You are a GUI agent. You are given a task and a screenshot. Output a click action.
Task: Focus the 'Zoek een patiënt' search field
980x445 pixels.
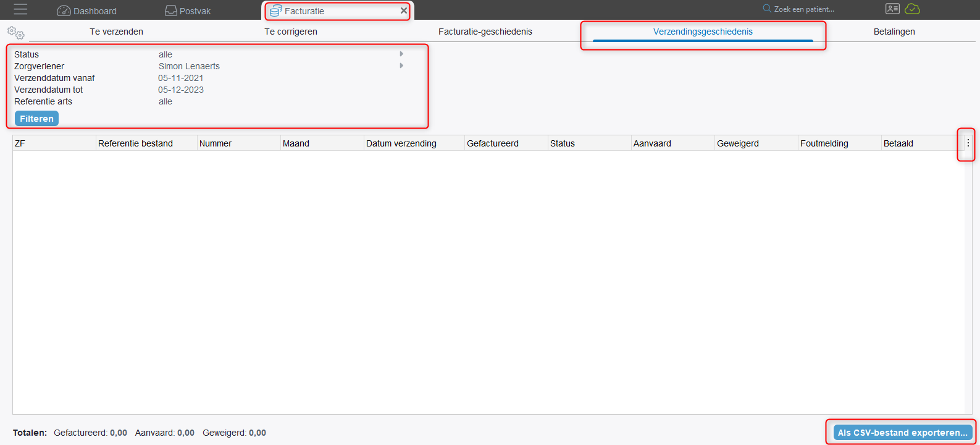pos(804,9)
